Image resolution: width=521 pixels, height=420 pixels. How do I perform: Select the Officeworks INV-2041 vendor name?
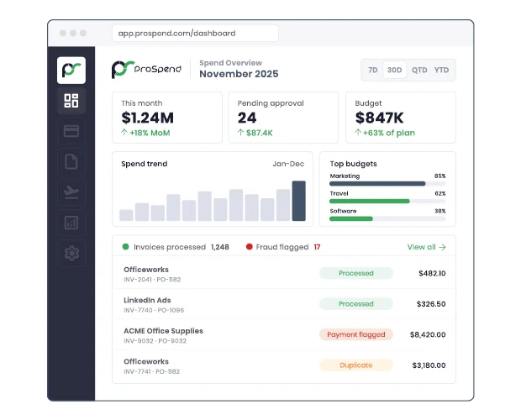click(x=146, y=270)
